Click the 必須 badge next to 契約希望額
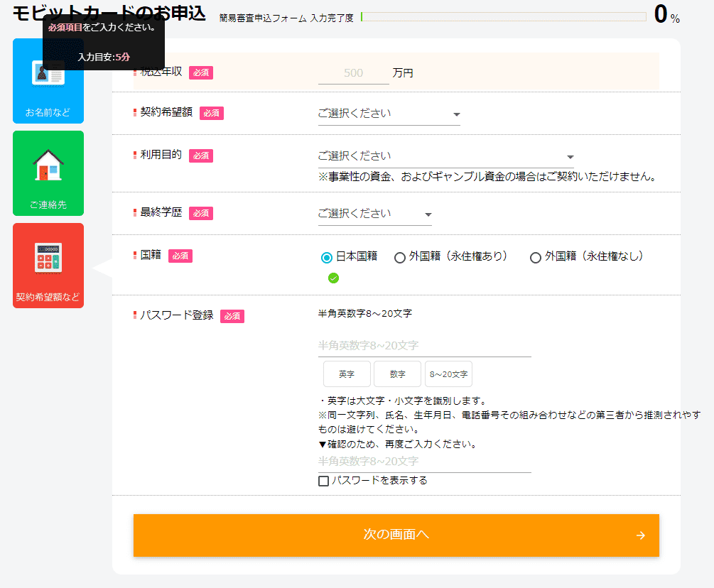Viewport: 714px width, 588px height. coord(211,113)
